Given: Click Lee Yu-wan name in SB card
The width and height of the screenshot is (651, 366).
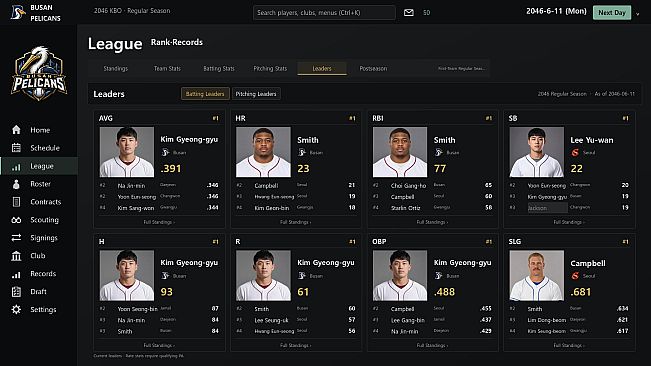Looking at the screenshot, I should 592,140.
